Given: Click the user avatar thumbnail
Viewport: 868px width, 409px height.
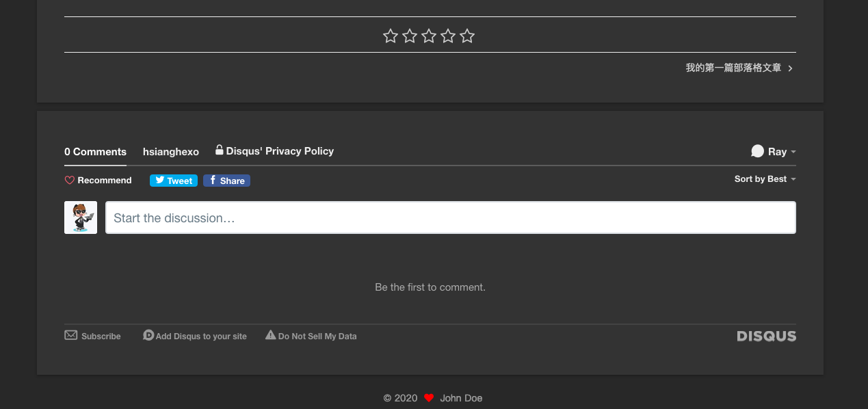Looking at the screenshot, I should coord(81,217).
